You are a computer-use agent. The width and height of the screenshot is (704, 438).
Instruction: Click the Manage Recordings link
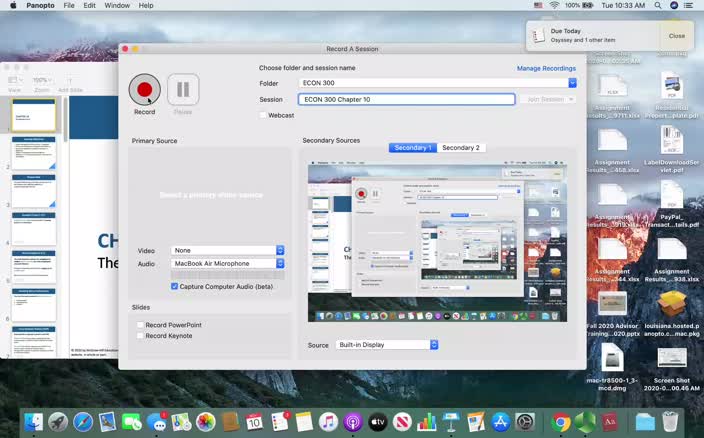pyautogui.click(x=546, y=68)
